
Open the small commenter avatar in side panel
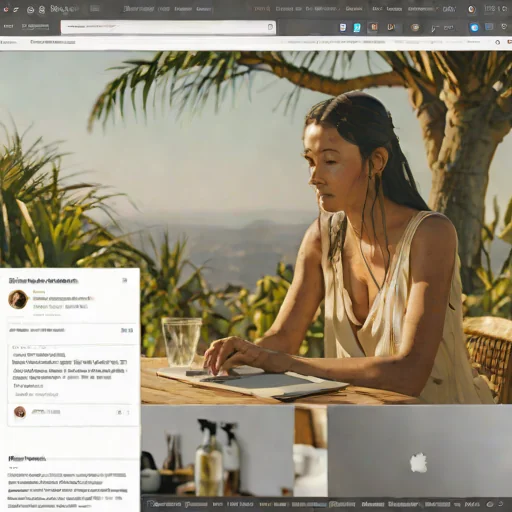coord(20,412)
